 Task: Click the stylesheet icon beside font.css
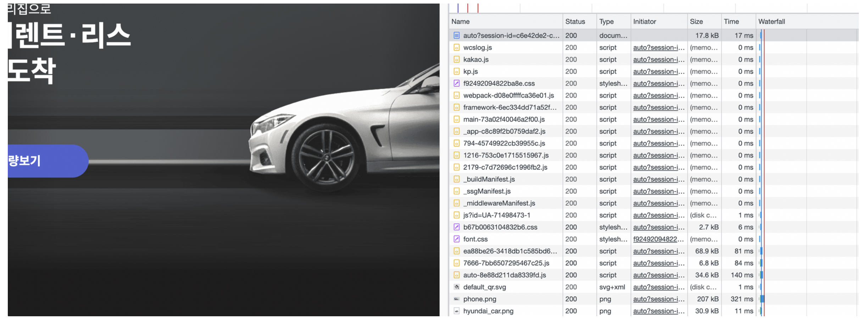coord(456,239)
